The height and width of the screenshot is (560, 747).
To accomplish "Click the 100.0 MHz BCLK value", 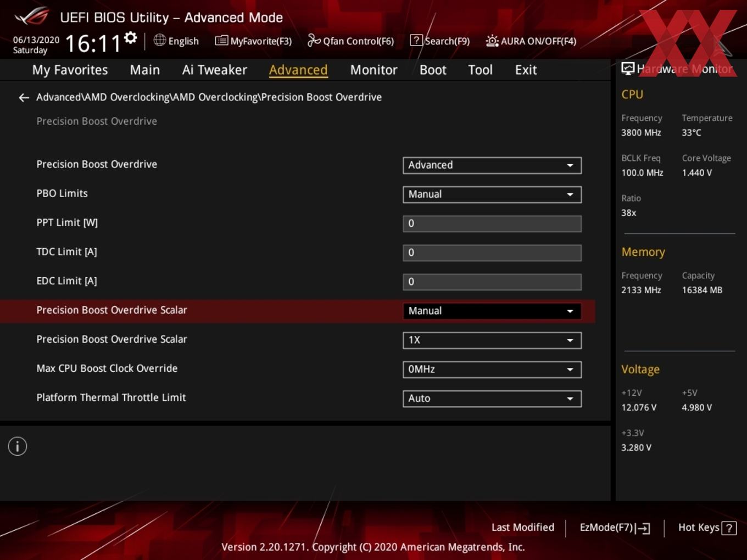I will tap(642, 172).
